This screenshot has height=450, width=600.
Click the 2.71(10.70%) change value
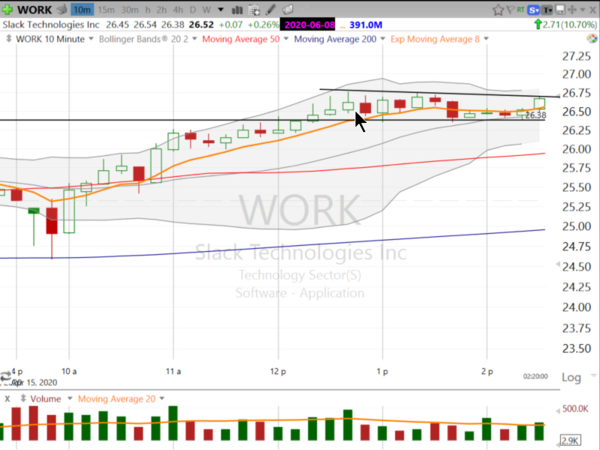coord(569,25)
